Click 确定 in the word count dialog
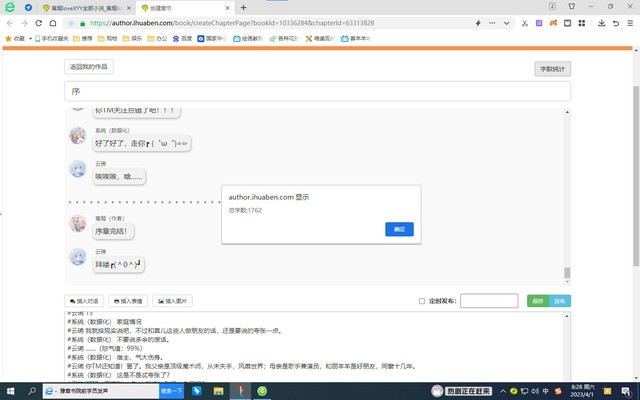This screenshot has height=400, width=640. coord(399,229)
